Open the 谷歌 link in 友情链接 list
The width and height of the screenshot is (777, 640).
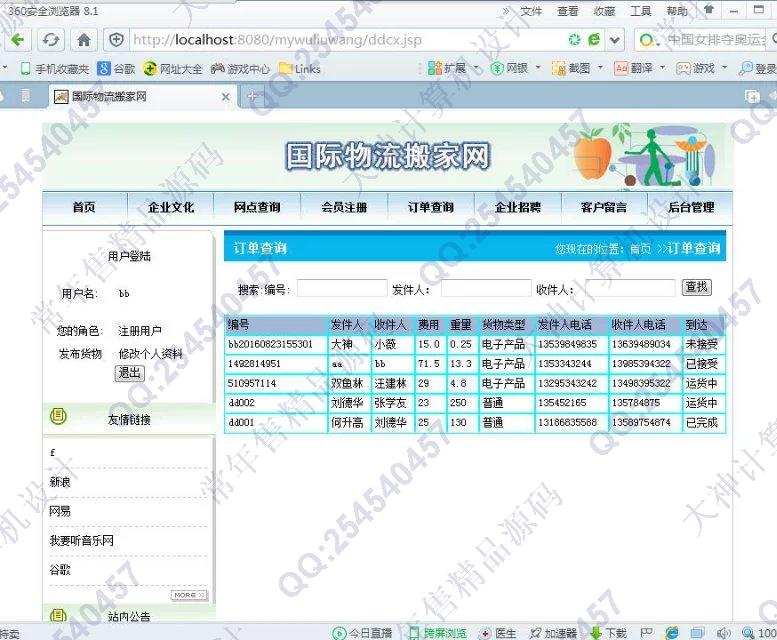pyautogui.click(x=60, y=570)
